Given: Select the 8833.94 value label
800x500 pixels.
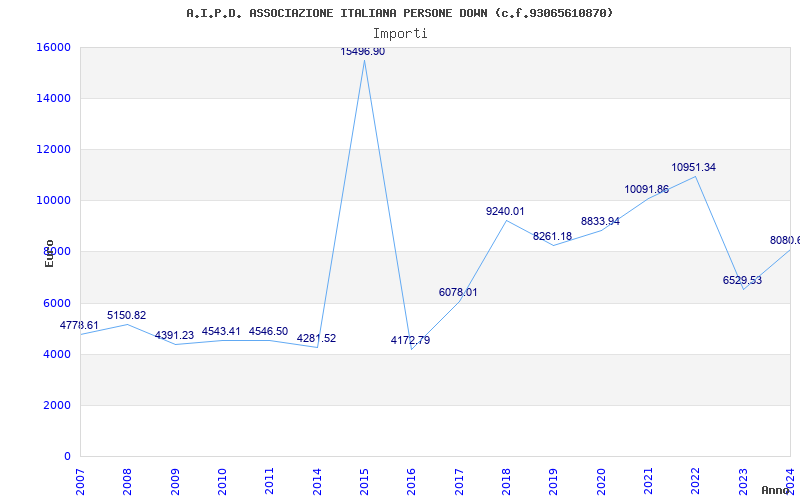Looking at the screenshot, I should [600, 222].
